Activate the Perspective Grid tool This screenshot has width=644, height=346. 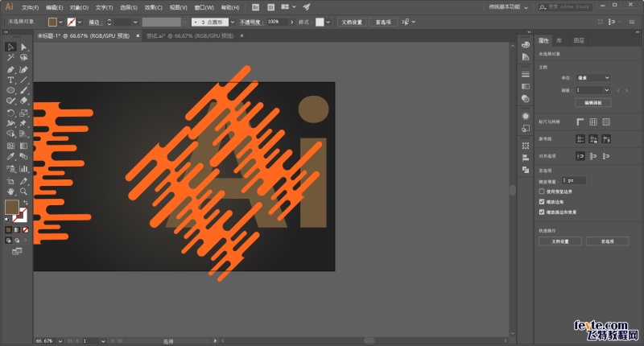24,134
